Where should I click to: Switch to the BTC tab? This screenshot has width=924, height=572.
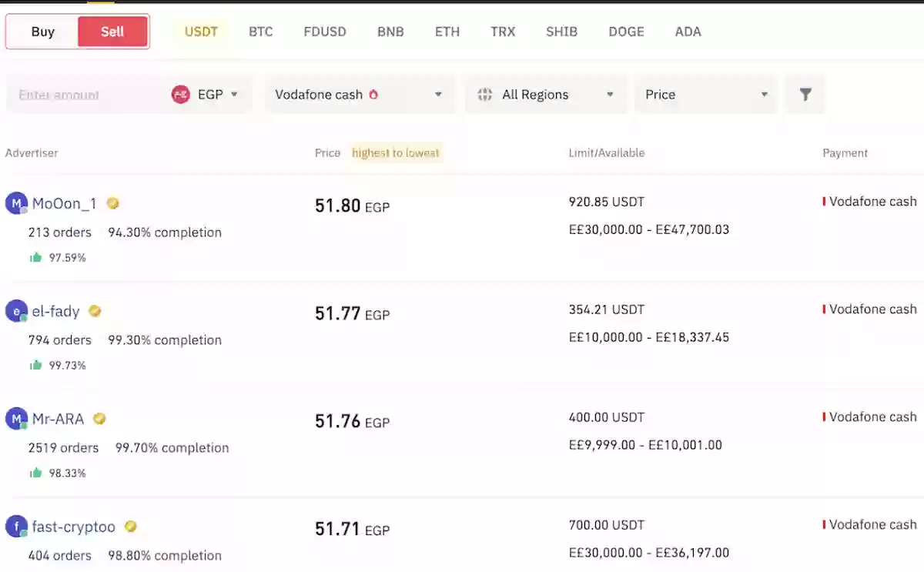tap(260, 32)
